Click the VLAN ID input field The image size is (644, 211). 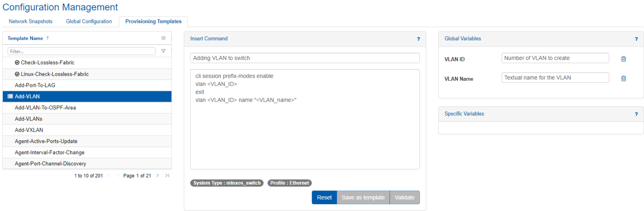[x=555, y=58]
